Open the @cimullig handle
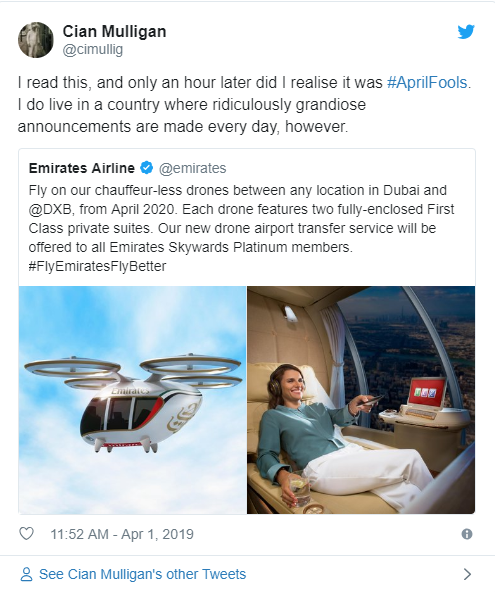The width and height of the screenshot is (495, 592). pos(93,49)
